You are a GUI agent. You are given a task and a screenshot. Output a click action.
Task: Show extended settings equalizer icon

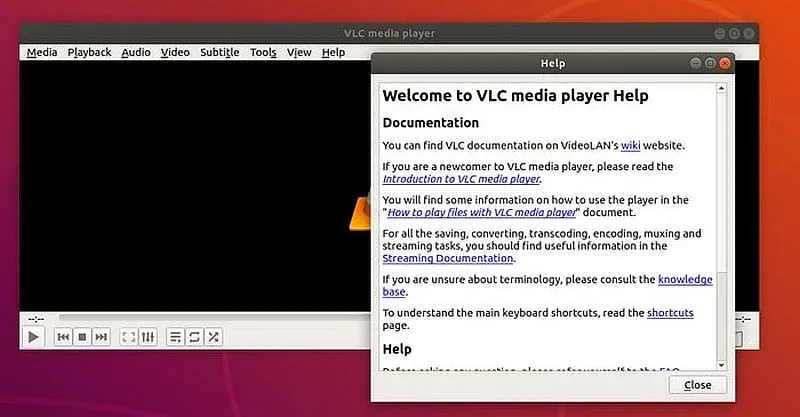(147, 337)
